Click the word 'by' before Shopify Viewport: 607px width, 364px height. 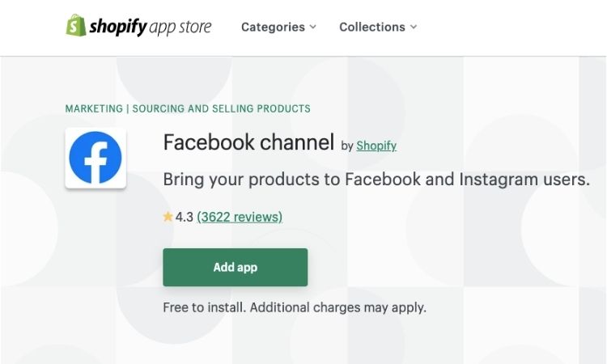point(347,146)
